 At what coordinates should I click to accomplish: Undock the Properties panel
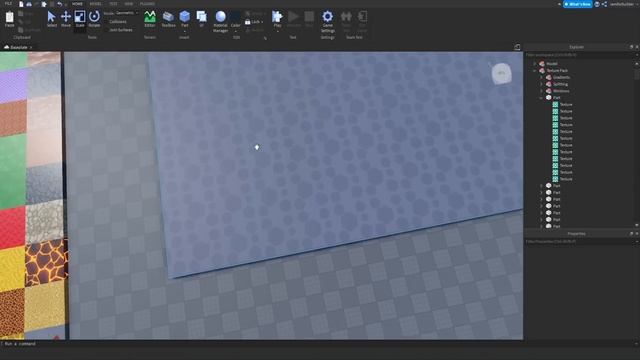(631, 233)
